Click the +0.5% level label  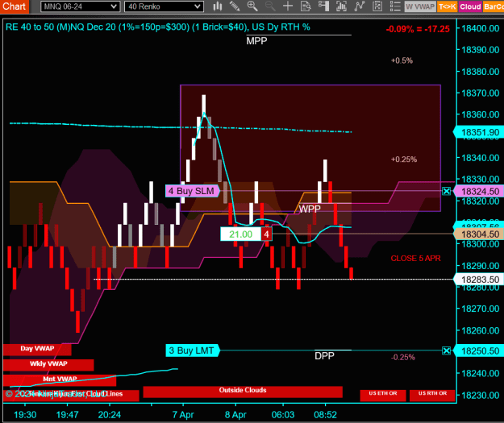[x=402, y=60]
